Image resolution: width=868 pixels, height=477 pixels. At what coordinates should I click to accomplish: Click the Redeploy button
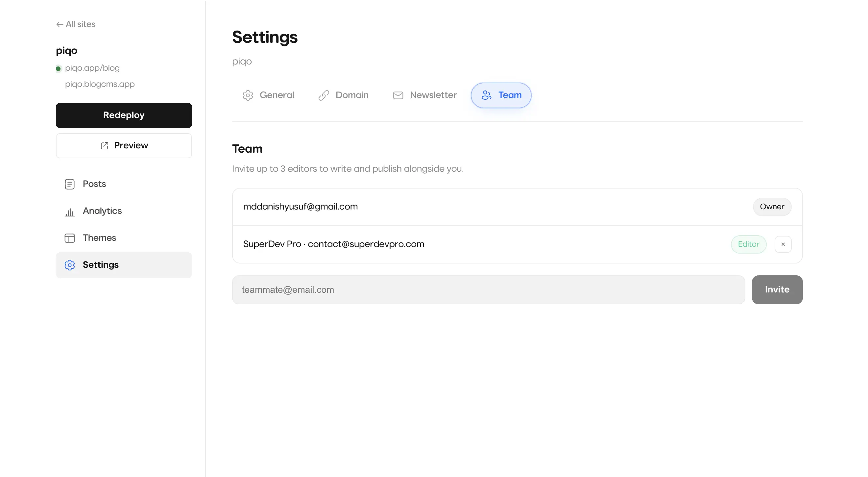(x=124, y=115)
